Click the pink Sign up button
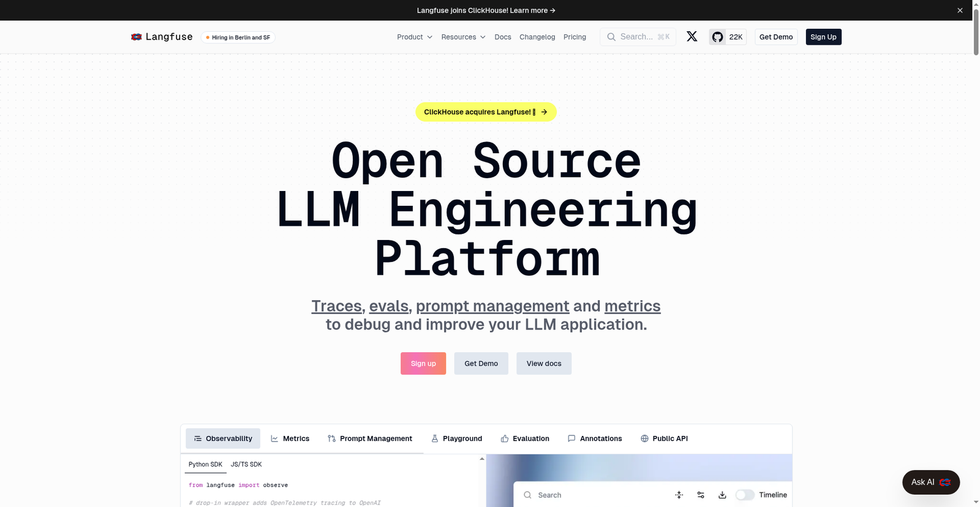980x507 pixels. coord(423,363)
